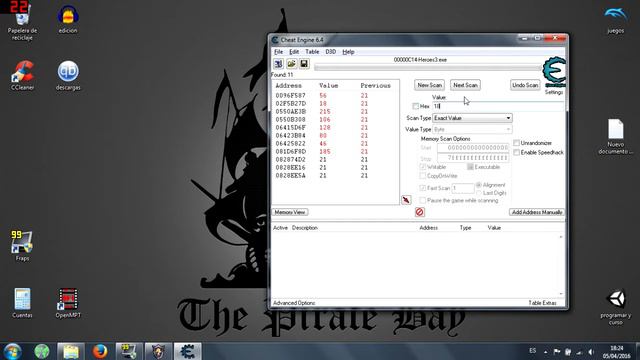Select address row 02F5B27D

click(x=335, y=104)
